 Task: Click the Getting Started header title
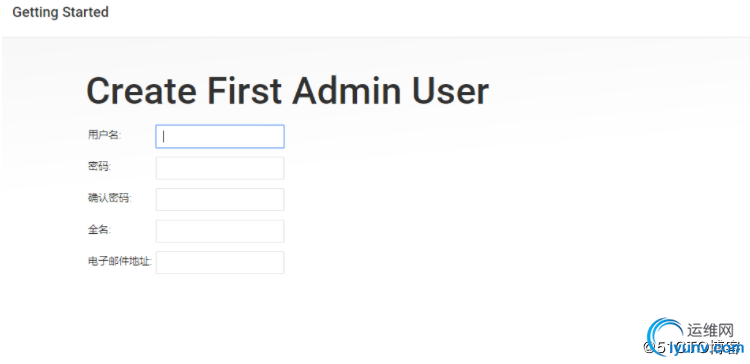point(60,12)
